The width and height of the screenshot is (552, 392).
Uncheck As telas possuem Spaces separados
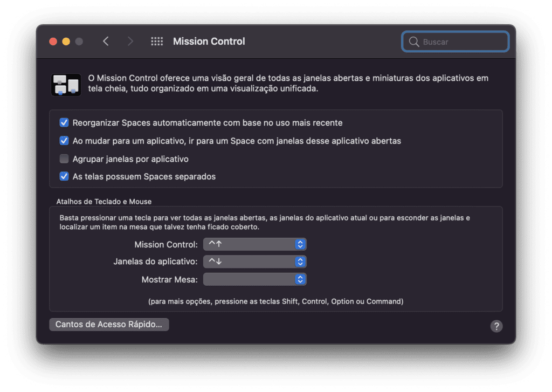(x=64, y=176)
